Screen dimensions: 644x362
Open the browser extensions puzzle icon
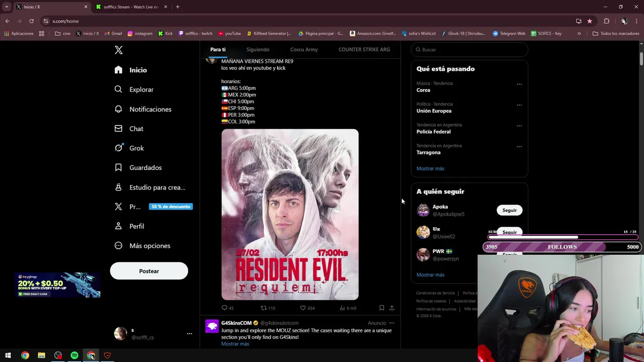click(606, 21)
